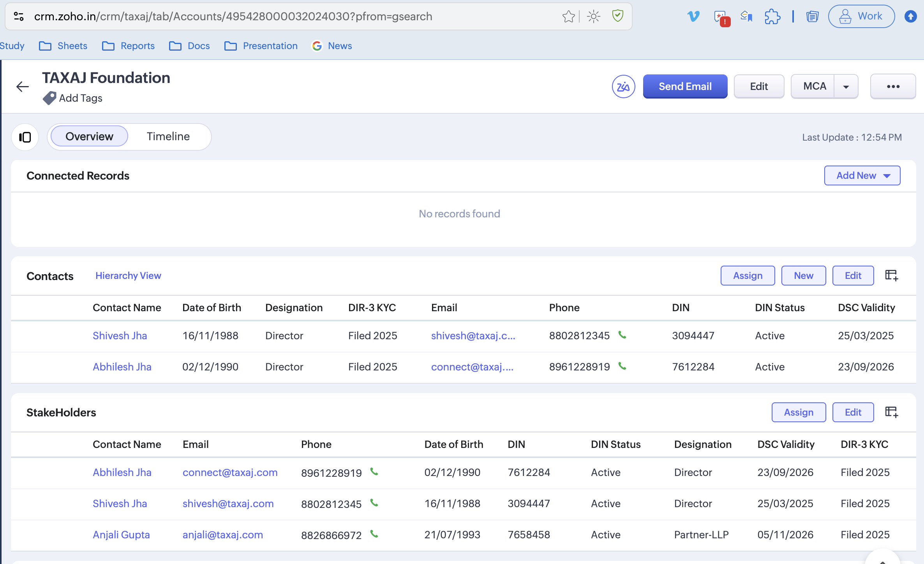Open the Contacts manage columns icon

click(x=892, y=275)
